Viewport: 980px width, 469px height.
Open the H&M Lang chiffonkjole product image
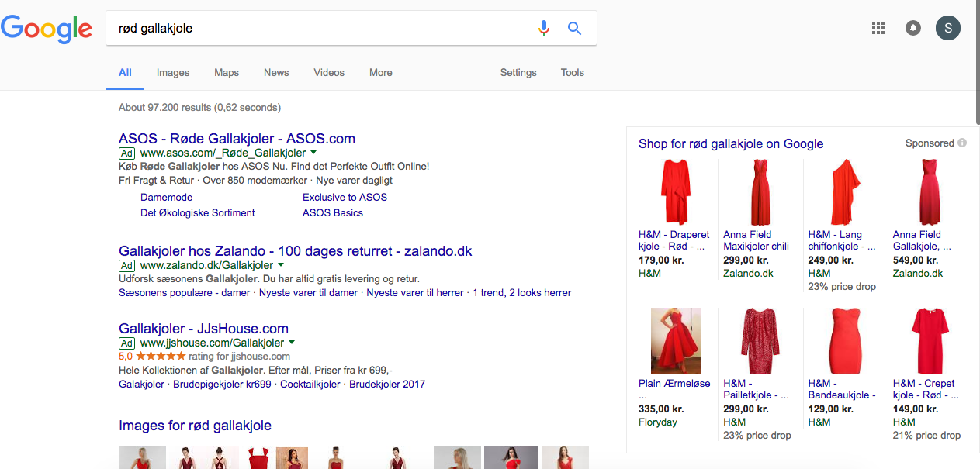(845, 192)
